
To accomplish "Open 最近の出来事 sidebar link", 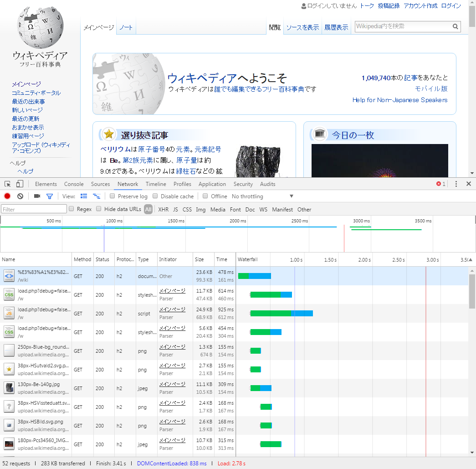I will tap(29, 102).
